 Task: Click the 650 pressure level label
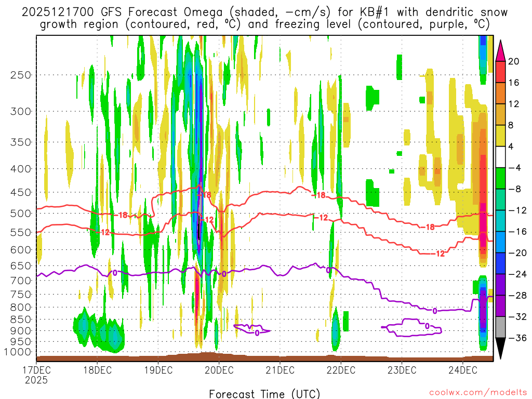[x=21, y=265]
